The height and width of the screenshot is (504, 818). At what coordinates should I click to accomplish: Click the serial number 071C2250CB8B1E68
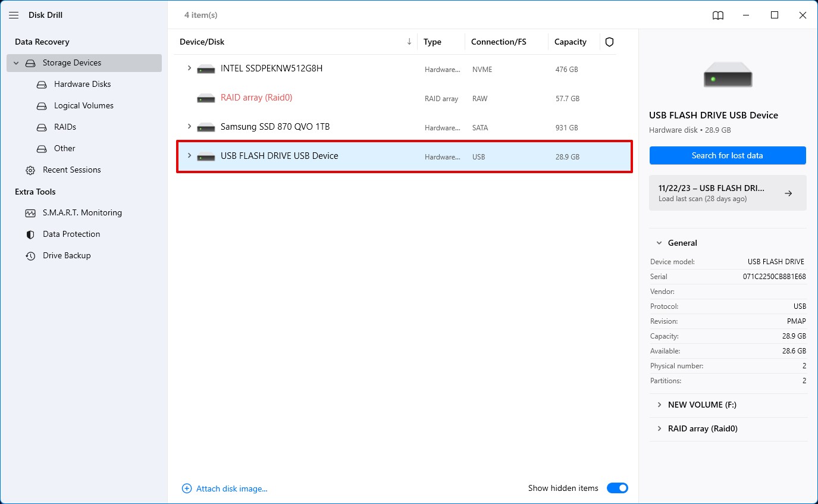[775, 277]
